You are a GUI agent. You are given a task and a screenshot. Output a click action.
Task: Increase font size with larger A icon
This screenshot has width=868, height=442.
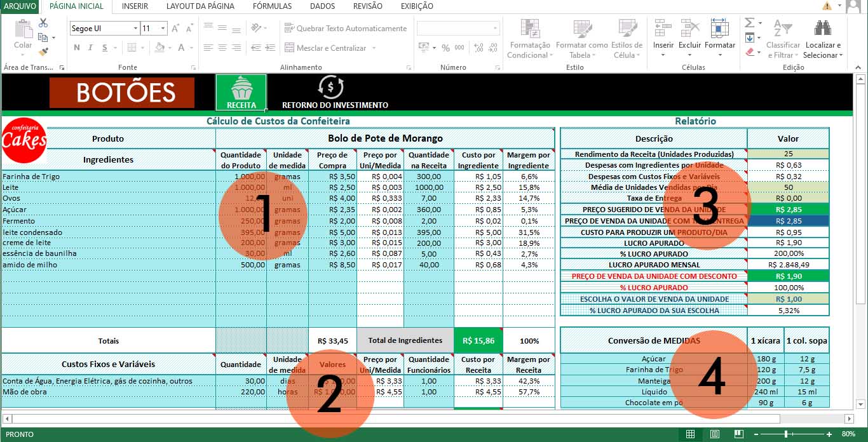pyautogui.click(x=177, y=29)
